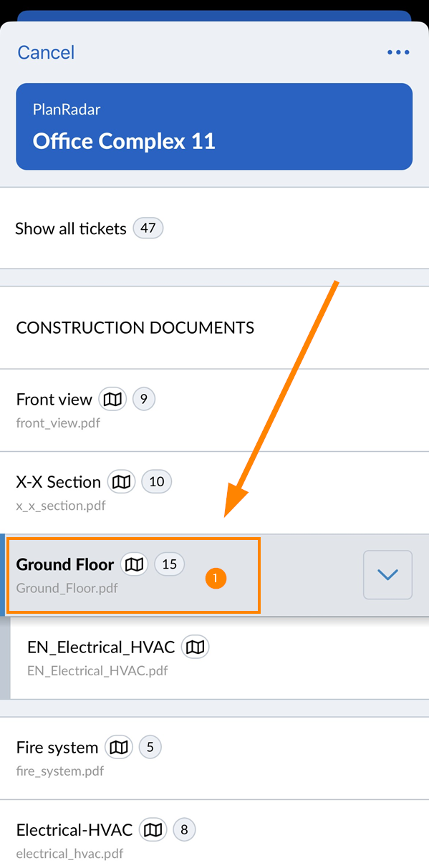
Task: Click the orange numbered marker 1
Action: click(x=216, y=578)
